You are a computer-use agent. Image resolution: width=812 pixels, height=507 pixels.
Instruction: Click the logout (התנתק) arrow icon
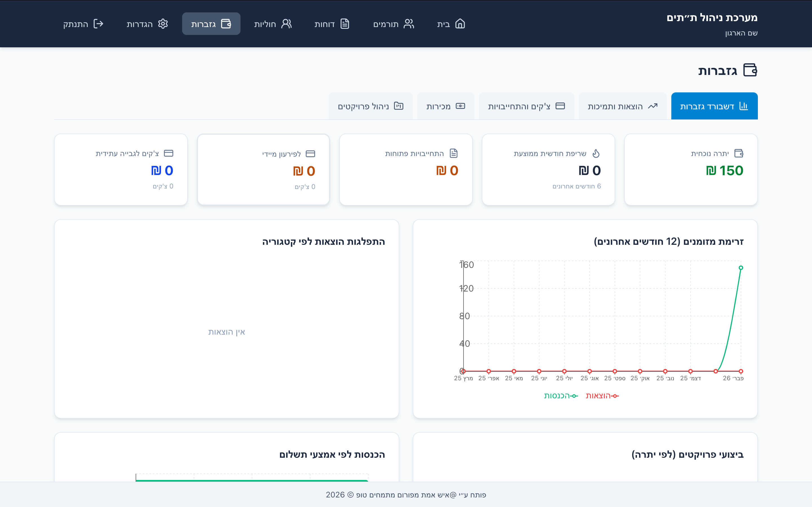98,24
